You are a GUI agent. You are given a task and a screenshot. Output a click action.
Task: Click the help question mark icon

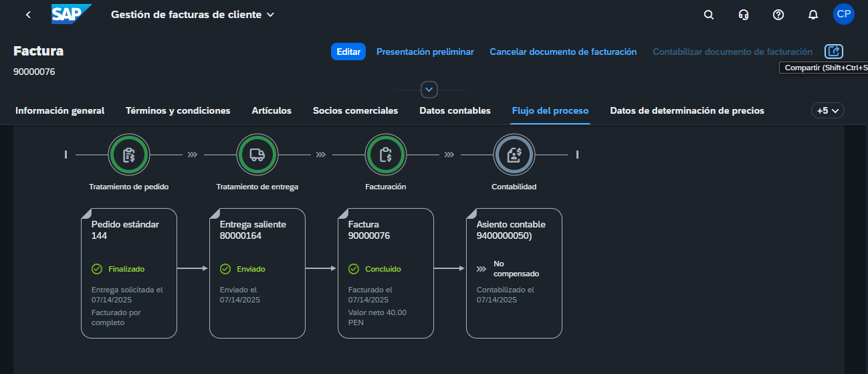(778, 15)
